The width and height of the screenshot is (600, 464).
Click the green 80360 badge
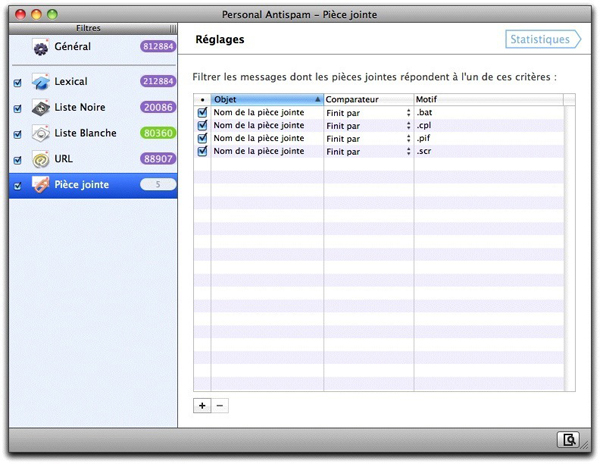[158, 133]
